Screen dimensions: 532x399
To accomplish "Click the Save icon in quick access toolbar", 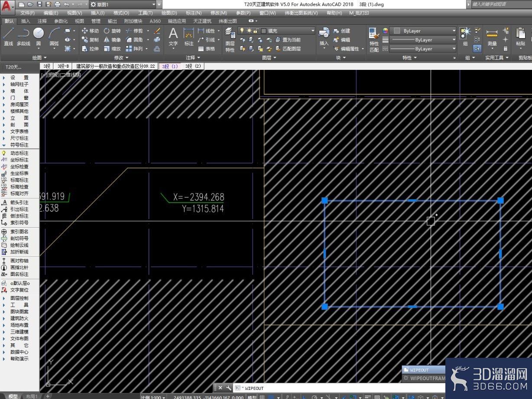I will tap(39, 4).
